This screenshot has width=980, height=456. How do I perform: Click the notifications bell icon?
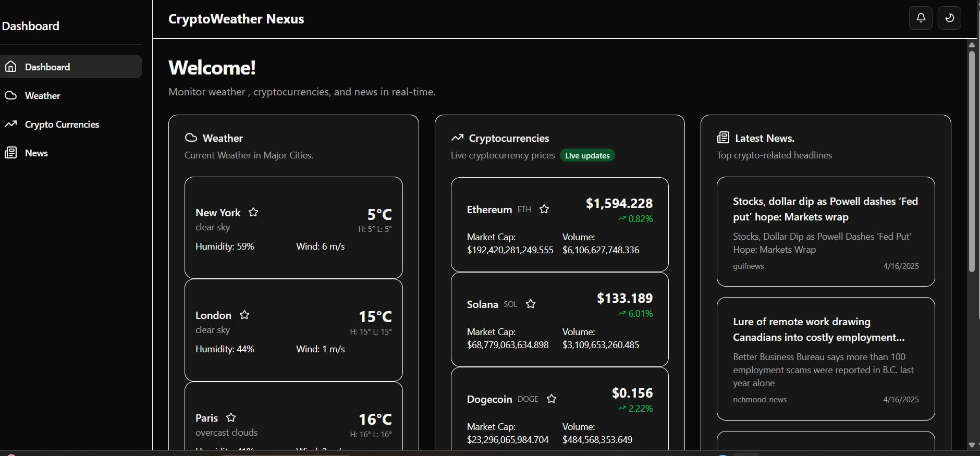(921, 18)
